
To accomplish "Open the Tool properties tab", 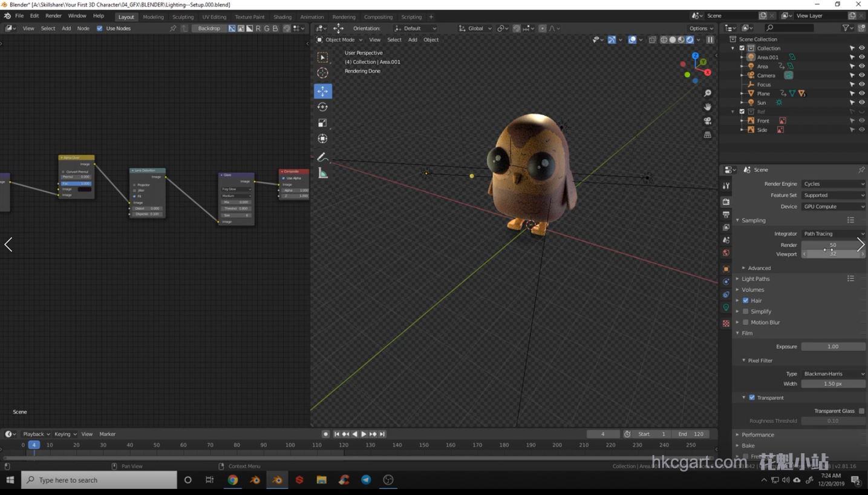I will pyautogui.click(x=726, y=186).
